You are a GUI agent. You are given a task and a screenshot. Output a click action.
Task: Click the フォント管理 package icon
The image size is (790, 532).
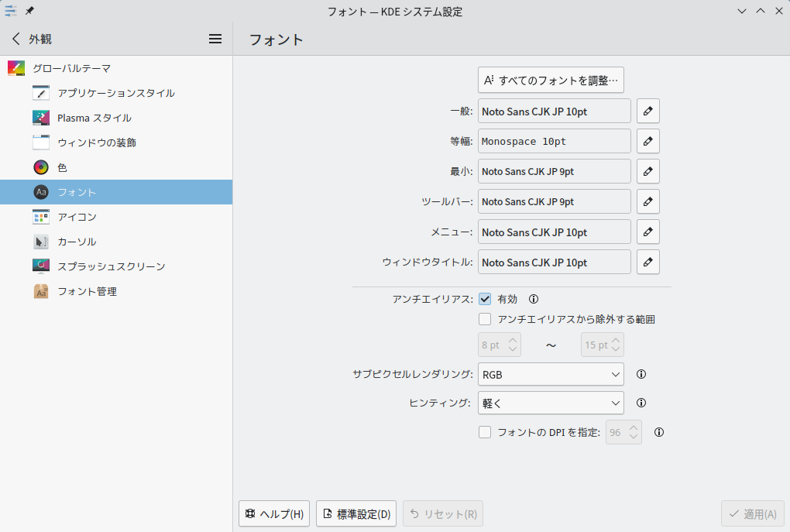click(x=41, y=291)
